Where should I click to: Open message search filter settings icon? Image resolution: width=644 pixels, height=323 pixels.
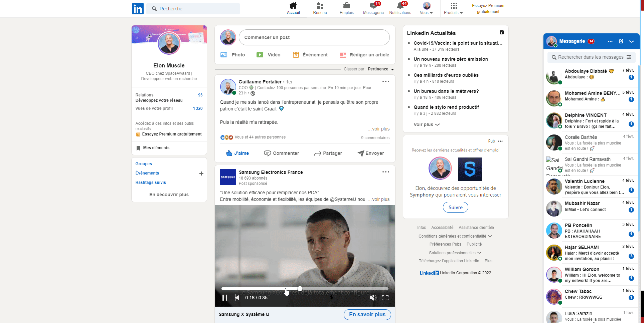(629, 57)
